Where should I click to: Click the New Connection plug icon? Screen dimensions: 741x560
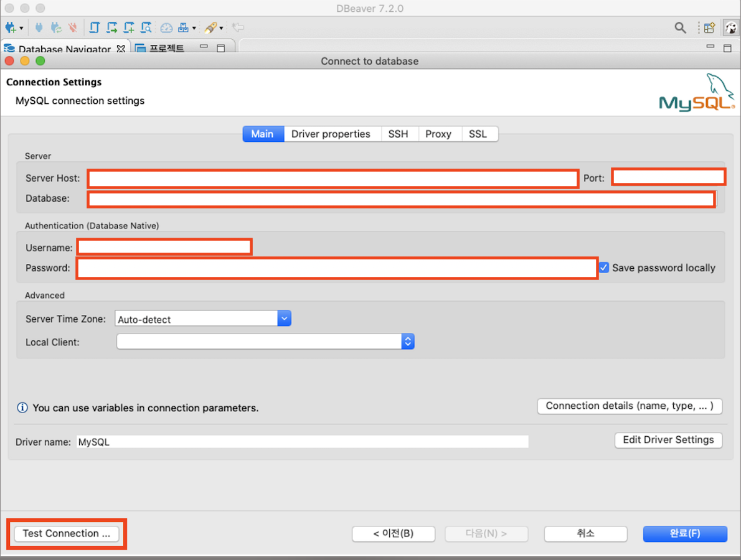[x=11, y=27]
